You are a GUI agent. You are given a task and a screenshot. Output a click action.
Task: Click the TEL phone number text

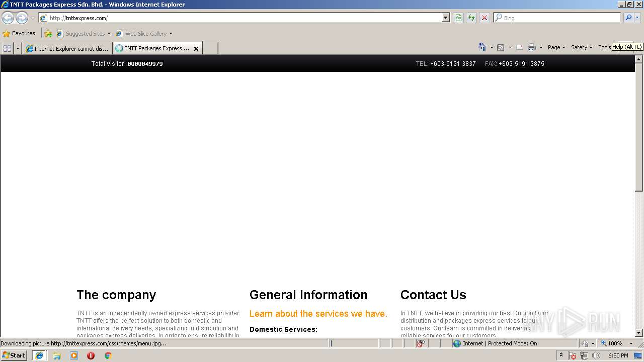coord(446,64)
